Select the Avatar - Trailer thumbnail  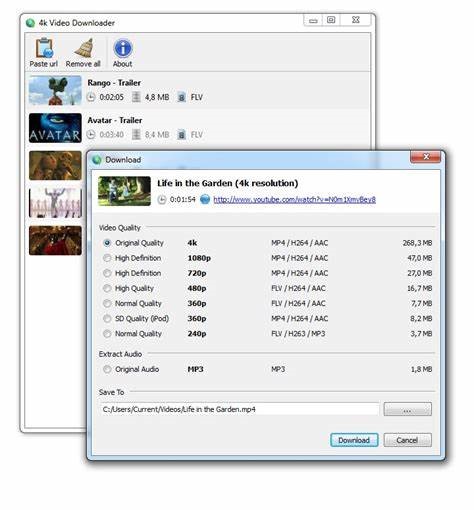pyautogui.click(x=55, y=128)
